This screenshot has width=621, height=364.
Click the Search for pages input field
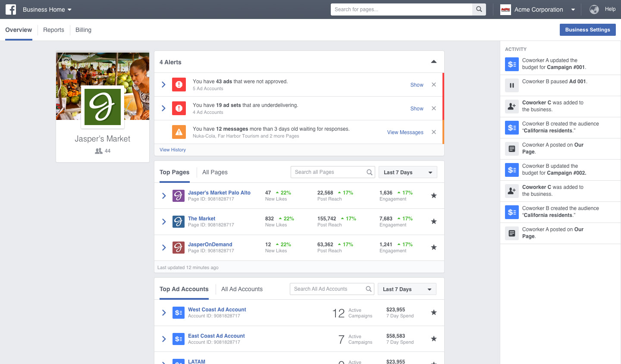[401, 9]
